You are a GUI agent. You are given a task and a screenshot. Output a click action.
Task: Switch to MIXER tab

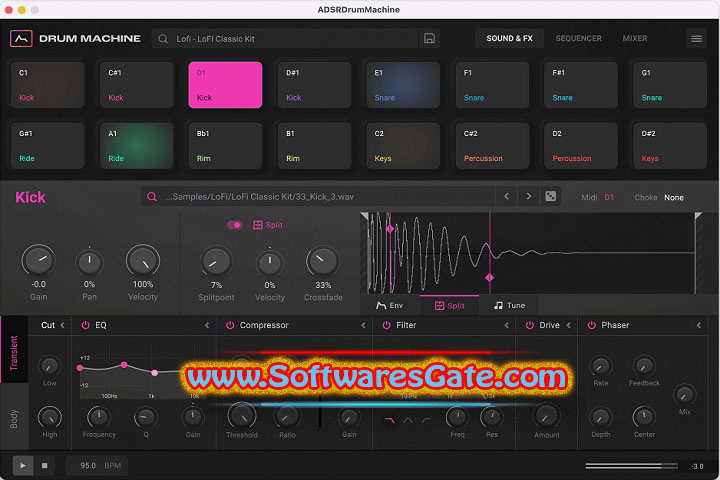tap(635, 39)
